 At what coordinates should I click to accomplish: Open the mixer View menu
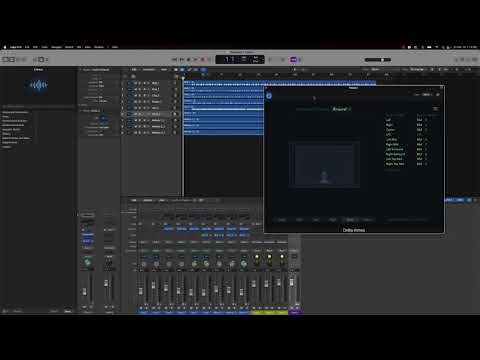click(162, 200)
